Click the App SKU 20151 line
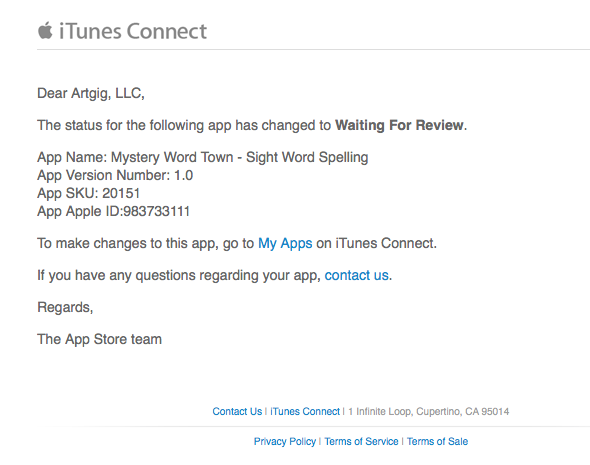The width and height of the screenshot is (590, 465). [88, 193]
